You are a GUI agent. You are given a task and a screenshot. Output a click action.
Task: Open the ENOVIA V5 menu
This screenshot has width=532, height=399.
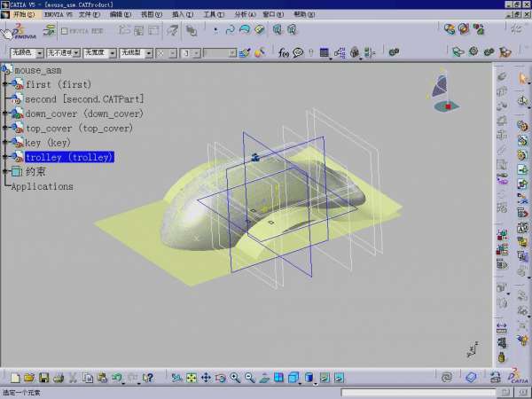(x=59, y=14)
